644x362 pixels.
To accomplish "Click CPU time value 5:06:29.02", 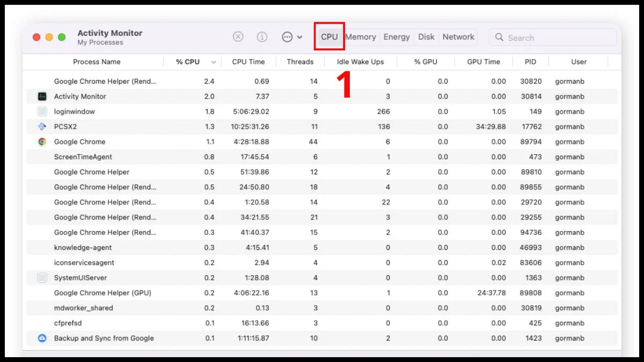I will point(252,112).
